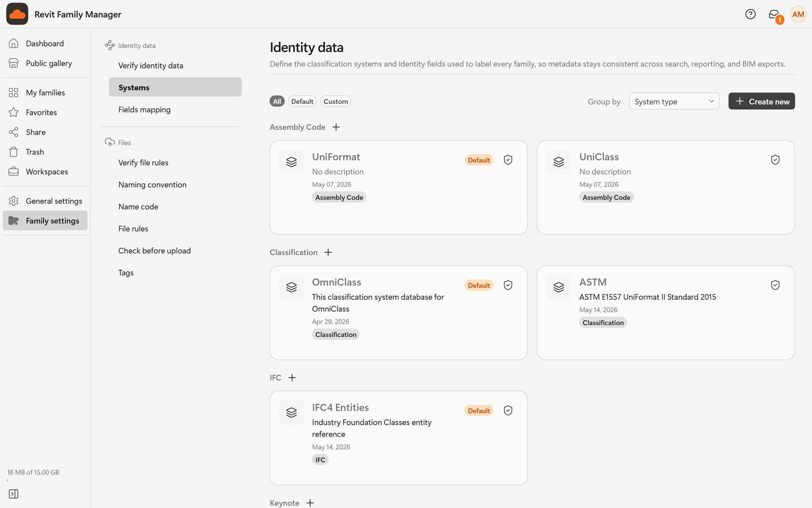The height and width of the screenshot is (508, 812).
Task: Open the help question mark icon
Action: (750, 14)
